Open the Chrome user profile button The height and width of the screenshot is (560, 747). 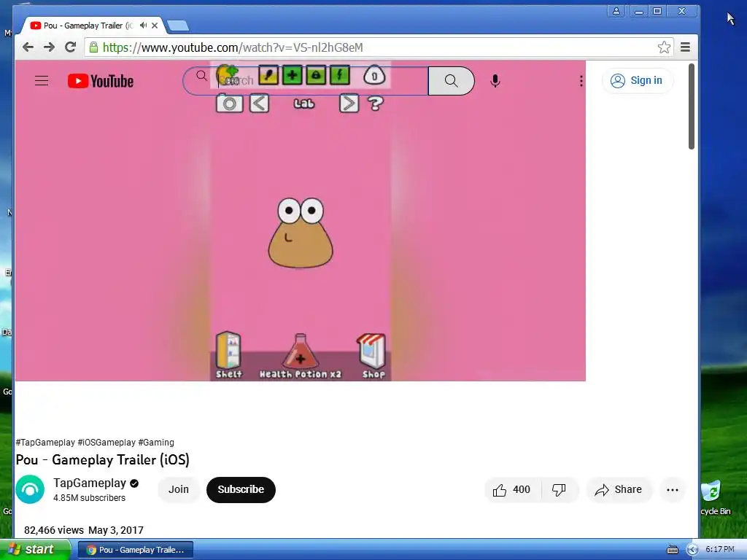pyautogui.click(x=616, y=11)
